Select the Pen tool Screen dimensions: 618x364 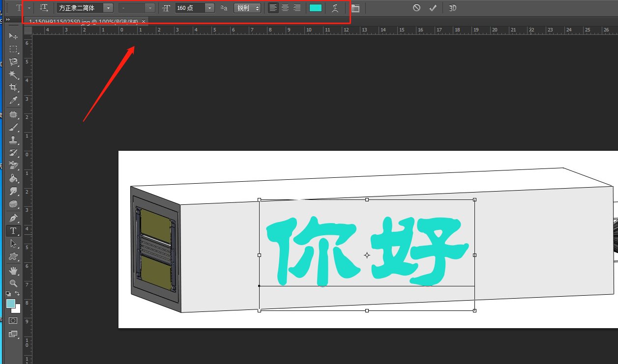13,218
